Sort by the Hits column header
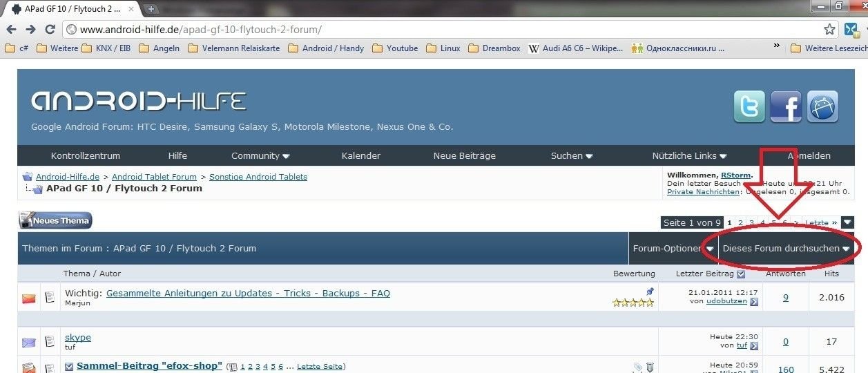 831,274
